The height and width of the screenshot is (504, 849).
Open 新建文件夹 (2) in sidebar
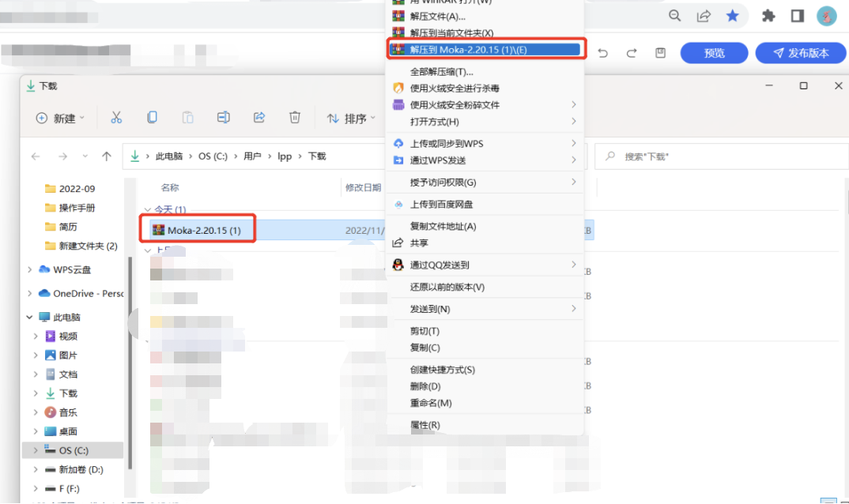pos(88,246)
